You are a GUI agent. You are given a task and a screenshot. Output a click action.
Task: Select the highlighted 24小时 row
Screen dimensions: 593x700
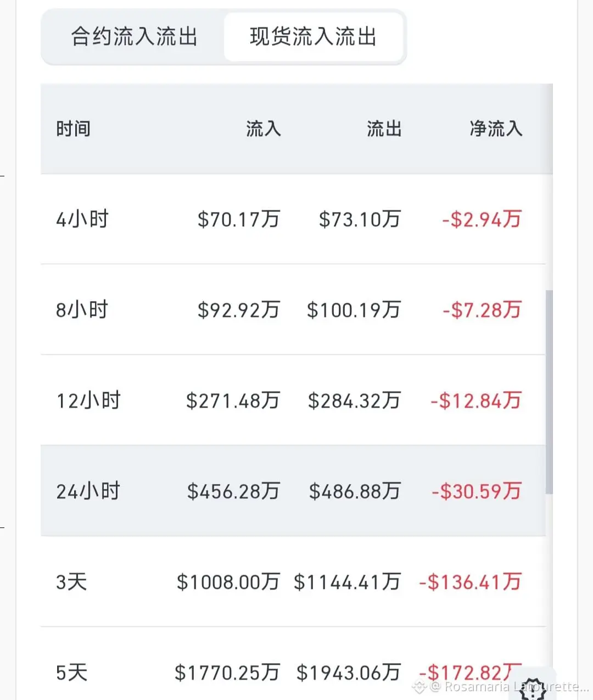88,491
